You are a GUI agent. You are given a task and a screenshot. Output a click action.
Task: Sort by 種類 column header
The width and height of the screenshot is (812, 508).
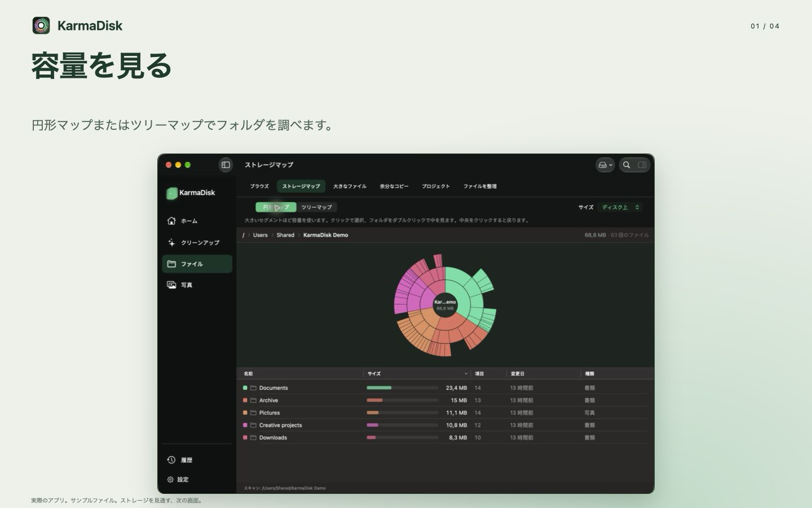(x=589, y=374)
